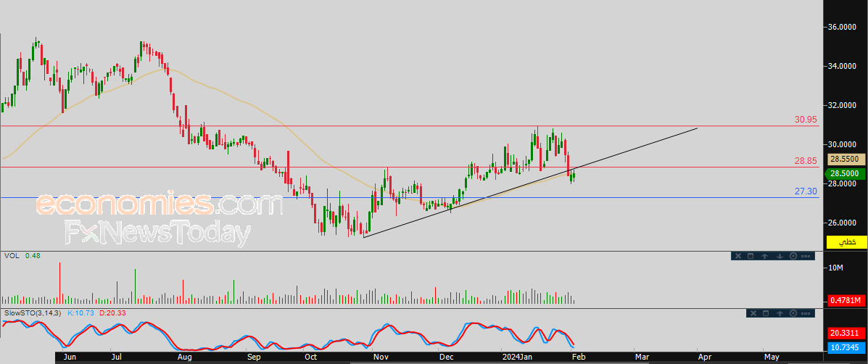Maximize the VOL indicator panel
The width and height of the screenshot is (868, 364).
pos(751,256)
